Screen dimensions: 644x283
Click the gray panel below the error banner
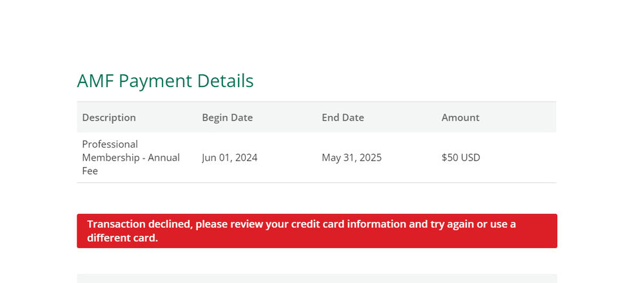[x=316, y=278]
